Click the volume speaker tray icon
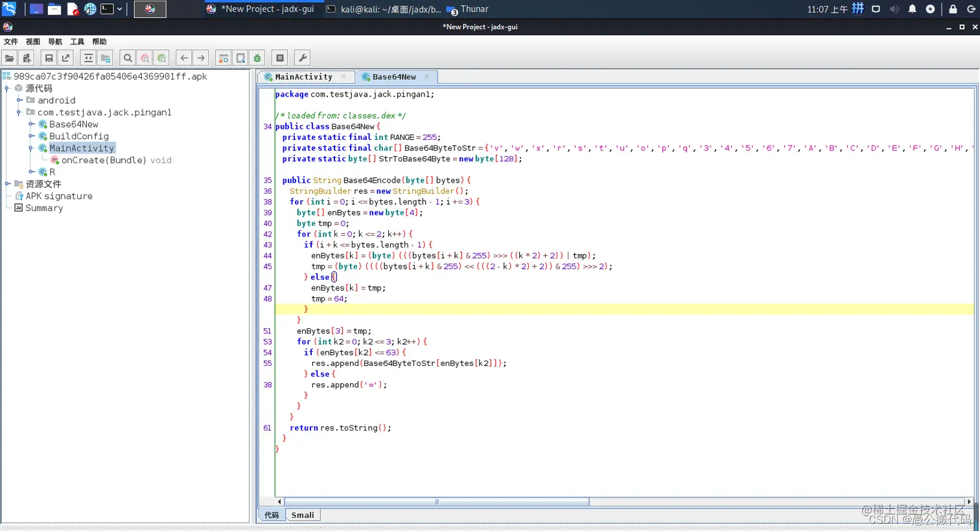Viewport: 980px width, 531px height. click(894, 9)
